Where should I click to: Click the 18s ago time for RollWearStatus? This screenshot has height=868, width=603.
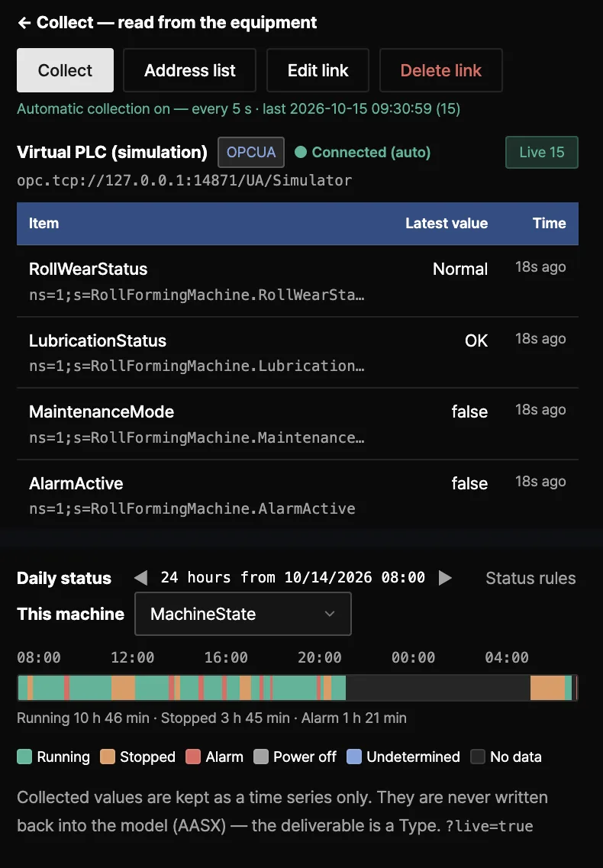pyautogui.click(x=540, y=267)
